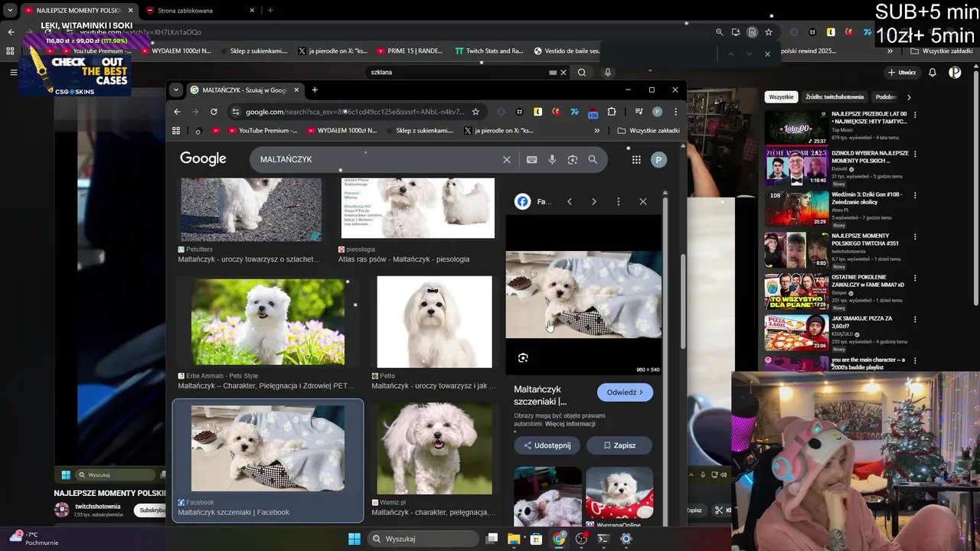The image size is (980, 551).
Task: Open Wszystkie zakładki folder in front window
Action: (x=648, y=131)
